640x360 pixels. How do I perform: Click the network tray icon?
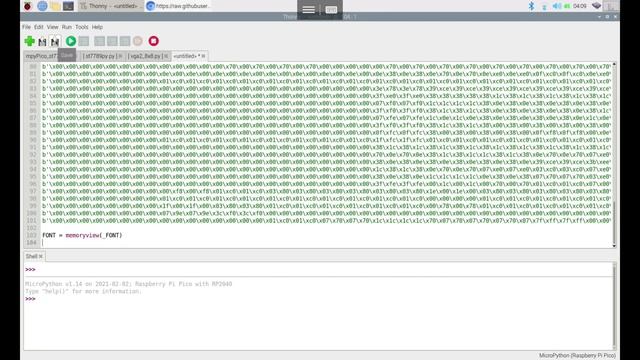(x=544, y=6)
